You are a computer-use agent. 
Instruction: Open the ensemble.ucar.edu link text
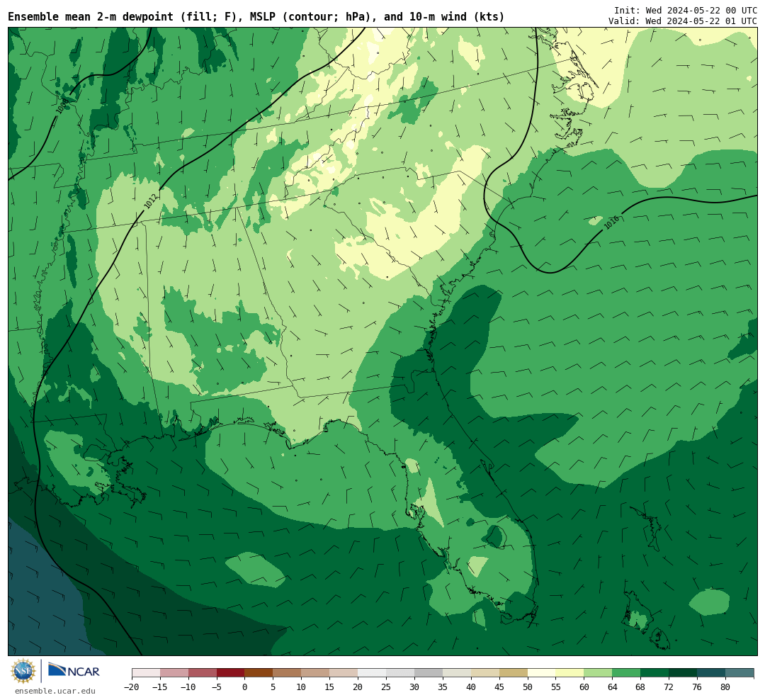pyautogui.click(x=55, y=691)
